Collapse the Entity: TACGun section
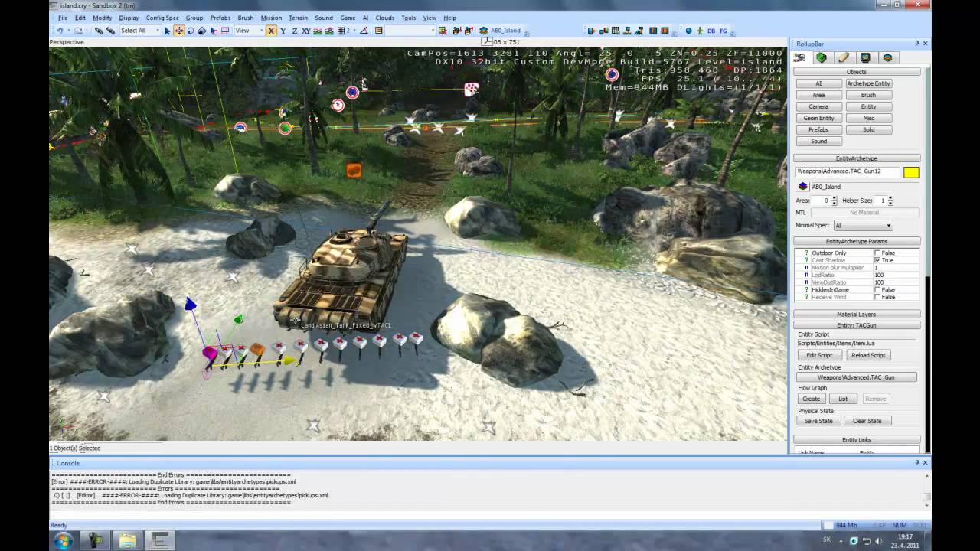The width and height of the screenshot is (980, 551). point(857,325)
